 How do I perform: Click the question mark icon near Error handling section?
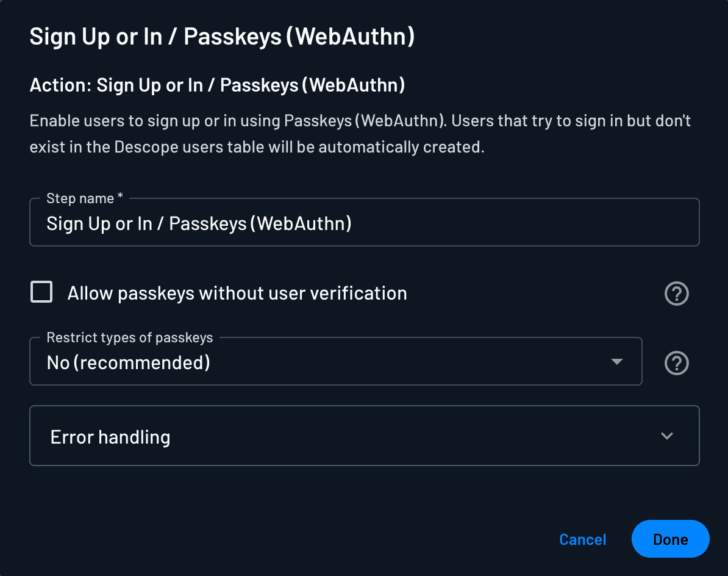pos(667,436)
